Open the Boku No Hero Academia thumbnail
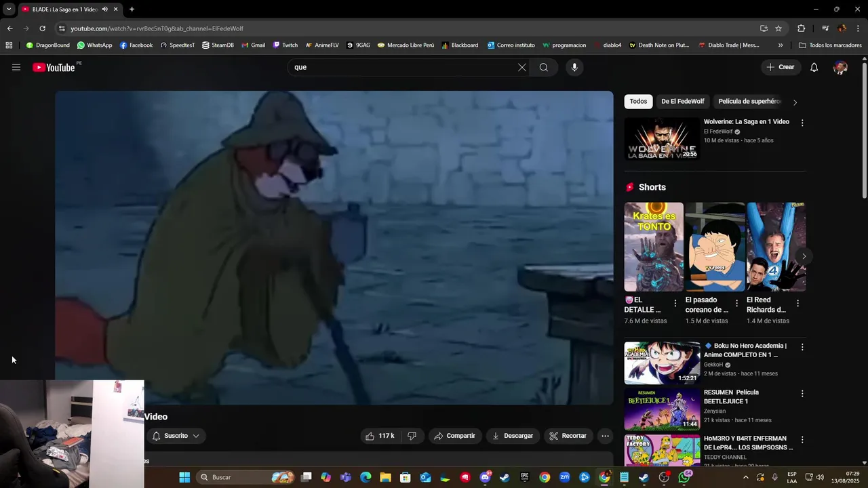Screen dimensions: 868x488 662,363
